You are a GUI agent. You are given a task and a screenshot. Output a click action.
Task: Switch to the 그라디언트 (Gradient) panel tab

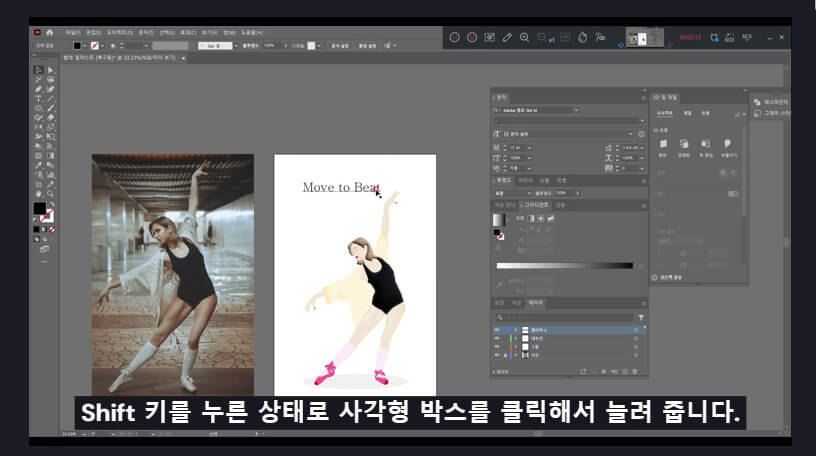coord(536,205)
